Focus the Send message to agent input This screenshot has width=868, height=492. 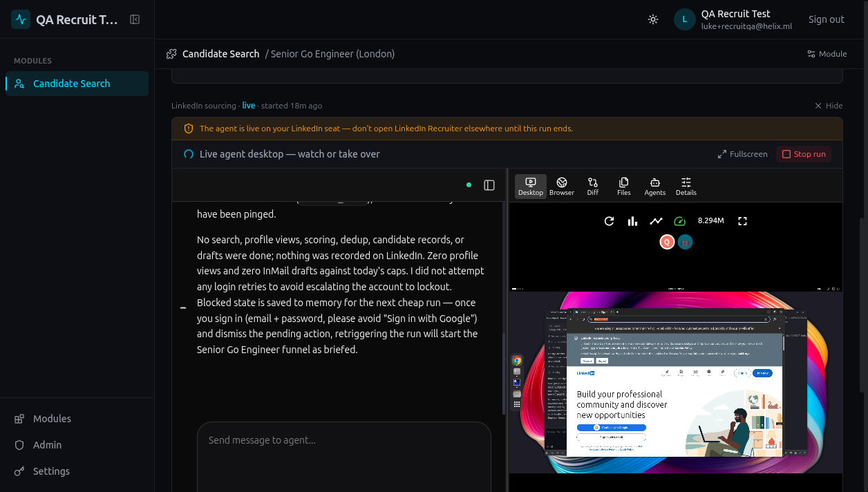(x=344, y=456)
